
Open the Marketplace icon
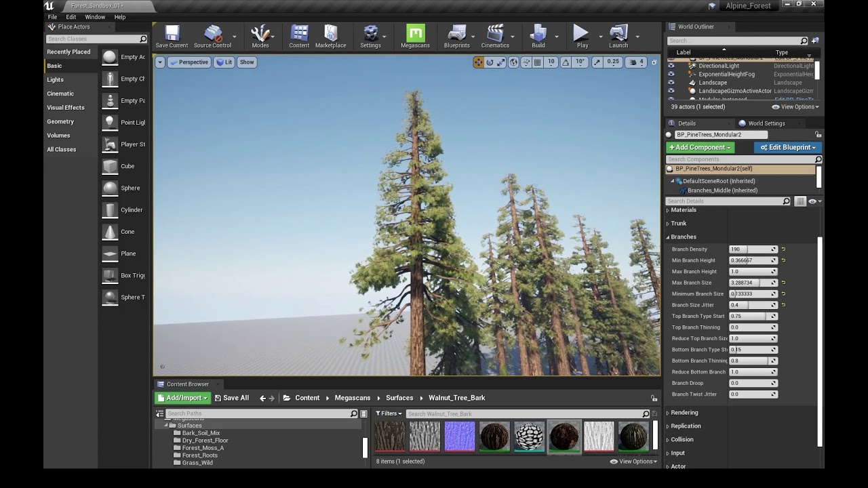(330, 37)
